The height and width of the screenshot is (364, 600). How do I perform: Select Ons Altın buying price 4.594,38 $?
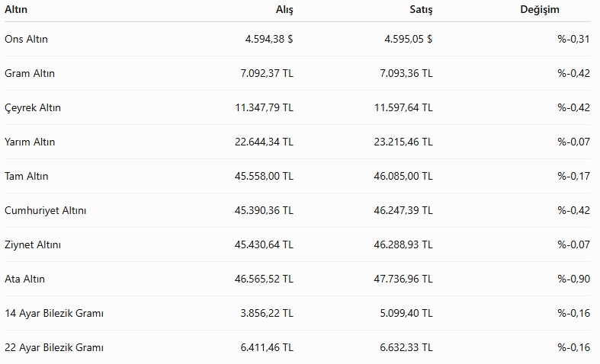coord(269,39)
